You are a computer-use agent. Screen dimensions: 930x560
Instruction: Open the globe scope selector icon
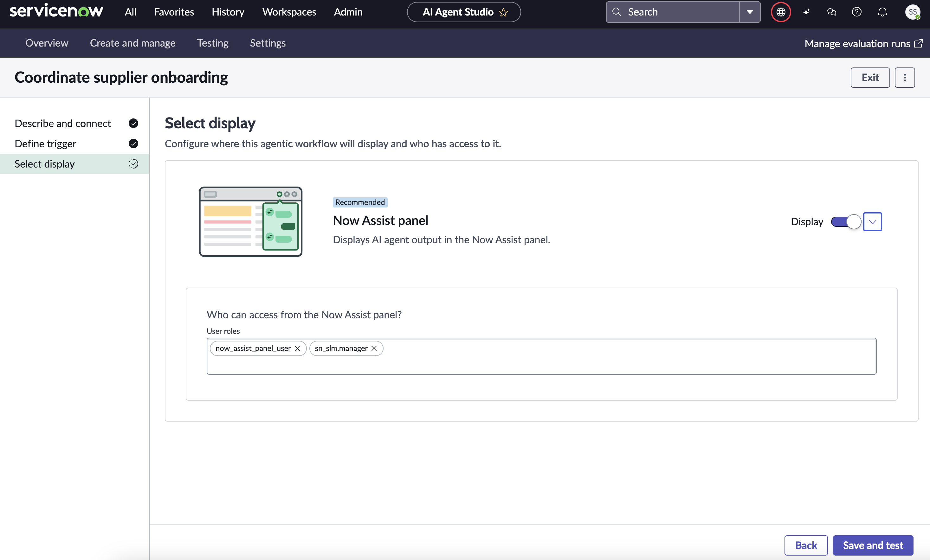click(780, 12)
